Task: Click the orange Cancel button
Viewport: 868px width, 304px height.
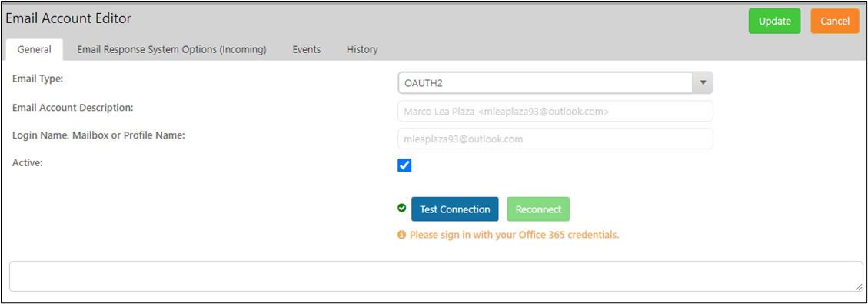Action: [835, 21]
